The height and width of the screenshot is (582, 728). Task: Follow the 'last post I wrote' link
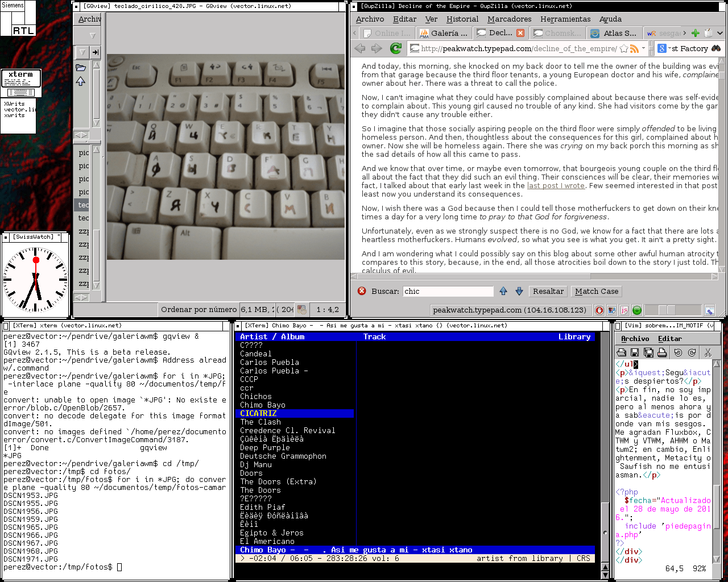(x=556, y=185)
